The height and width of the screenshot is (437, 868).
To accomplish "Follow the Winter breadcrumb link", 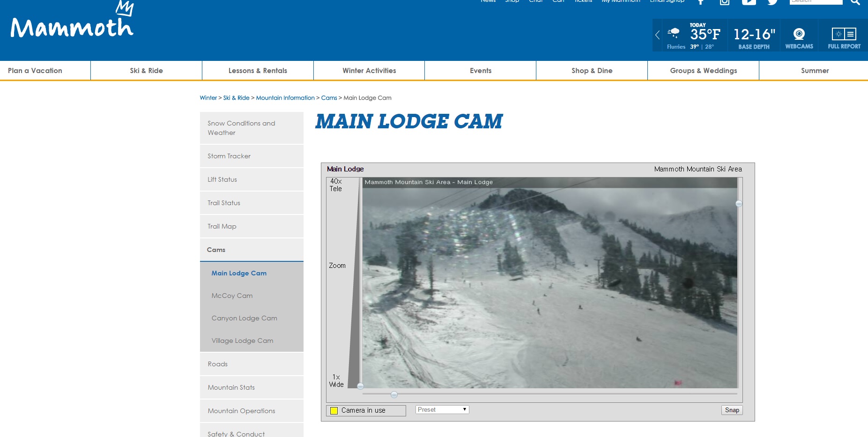I will pyautogui.click(x=208, y=98).
